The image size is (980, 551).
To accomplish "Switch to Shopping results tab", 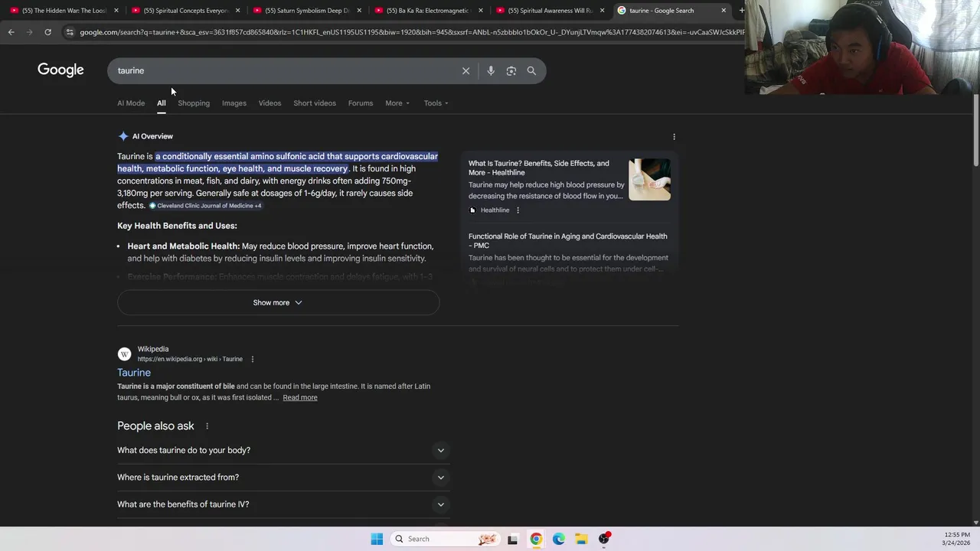I will (194, 103).
